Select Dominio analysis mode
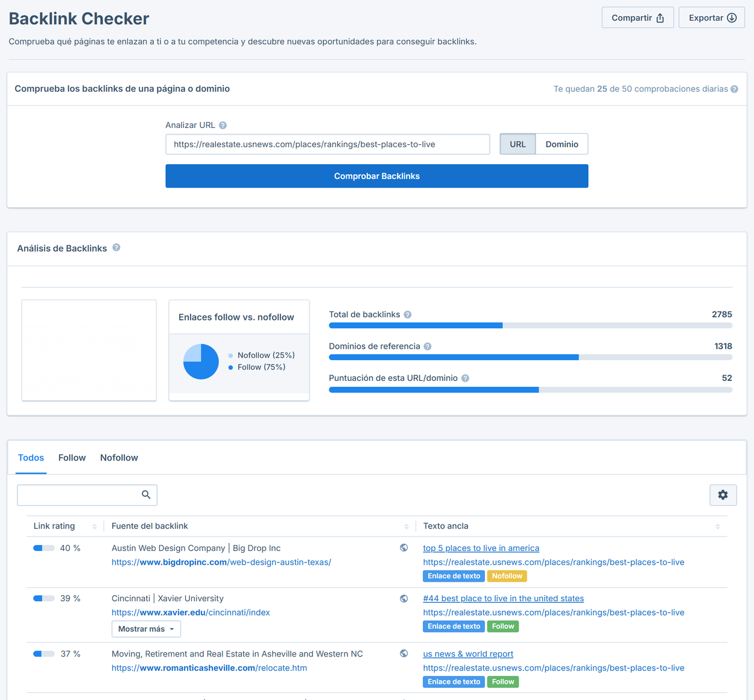 point(562,144)
